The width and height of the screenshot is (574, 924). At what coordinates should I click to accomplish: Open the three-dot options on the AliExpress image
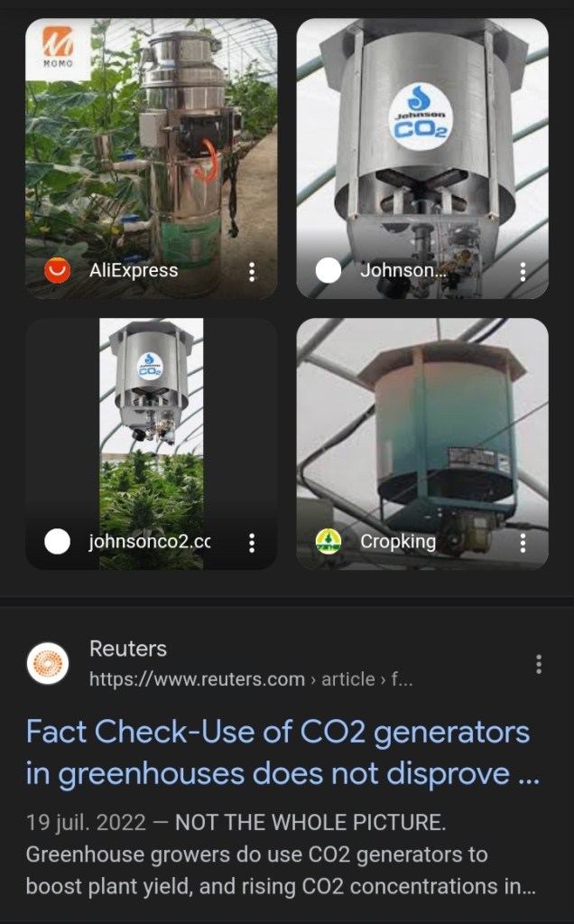click(x=252, y=271)
